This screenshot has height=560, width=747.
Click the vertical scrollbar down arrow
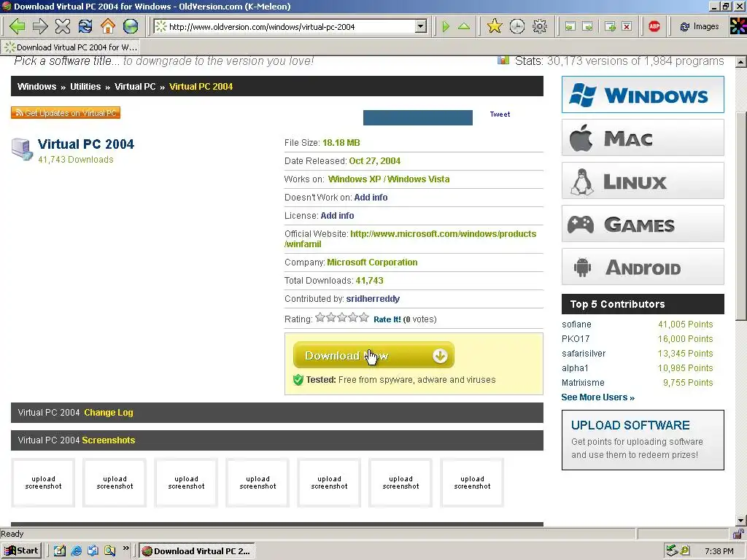(741, 521)
